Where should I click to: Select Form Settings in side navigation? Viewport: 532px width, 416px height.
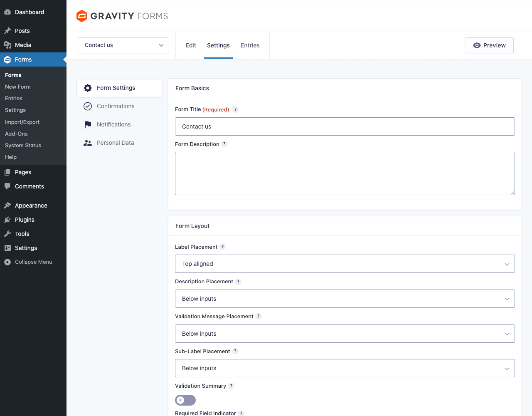[119, 88]
